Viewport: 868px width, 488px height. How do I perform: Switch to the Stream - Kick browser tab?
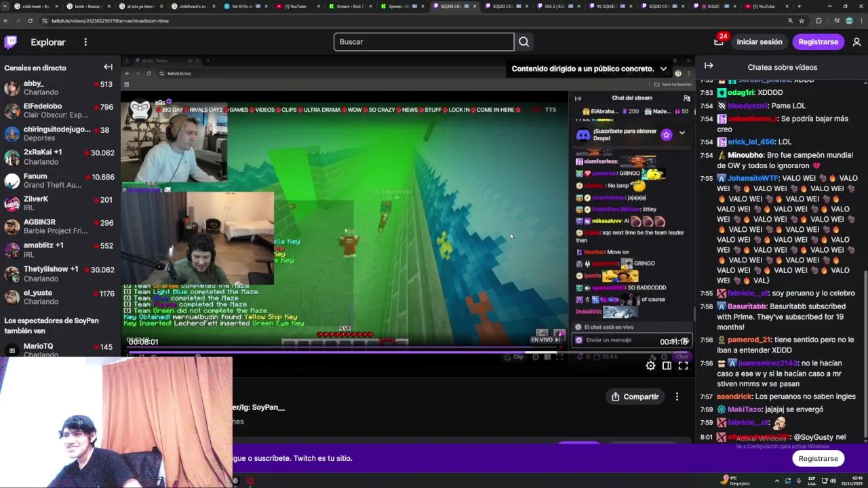(350, 6)
